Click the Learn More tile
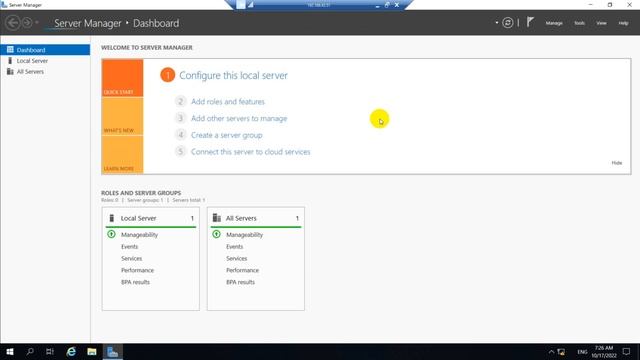Viewport: 640px width, 360px height. (122, 155)
